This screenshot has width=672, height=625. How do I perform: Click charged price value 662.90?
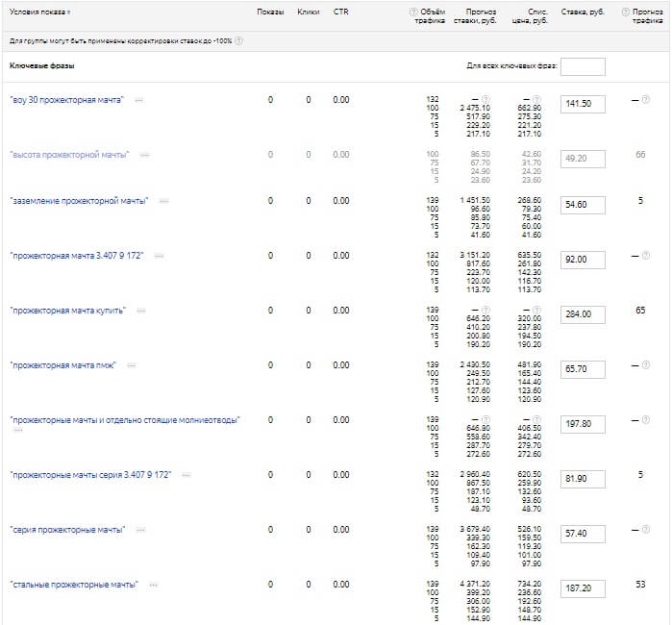(530, 108)
